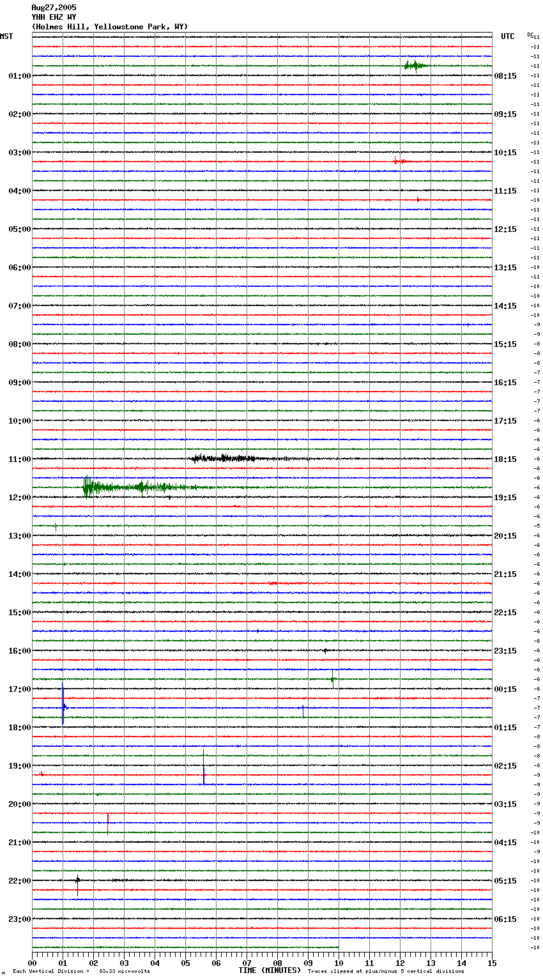Click the red spike below 20:00 trace
543x980 pixels.
(108, 824)
